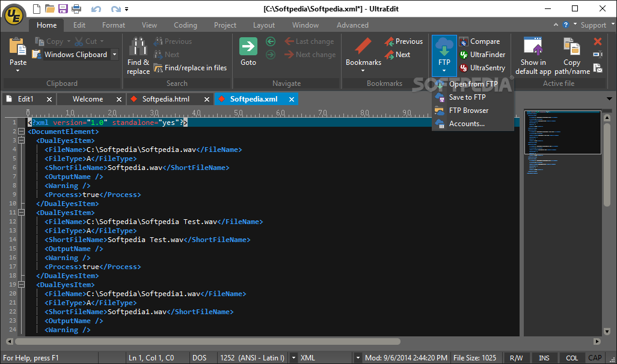Open FTP Browser from menu
This screenshot has width=617, height=364.
coord(473,111)
